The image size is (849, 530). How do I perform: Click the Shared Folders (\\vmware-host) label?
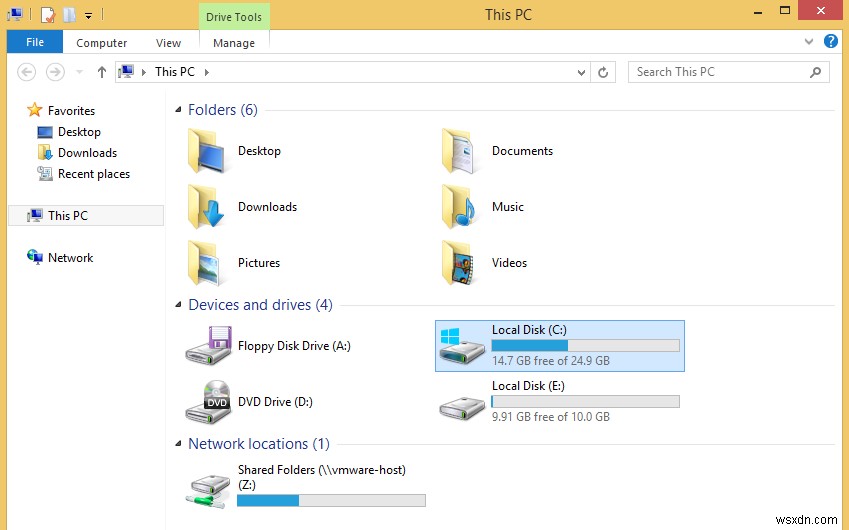click(322, 477)
